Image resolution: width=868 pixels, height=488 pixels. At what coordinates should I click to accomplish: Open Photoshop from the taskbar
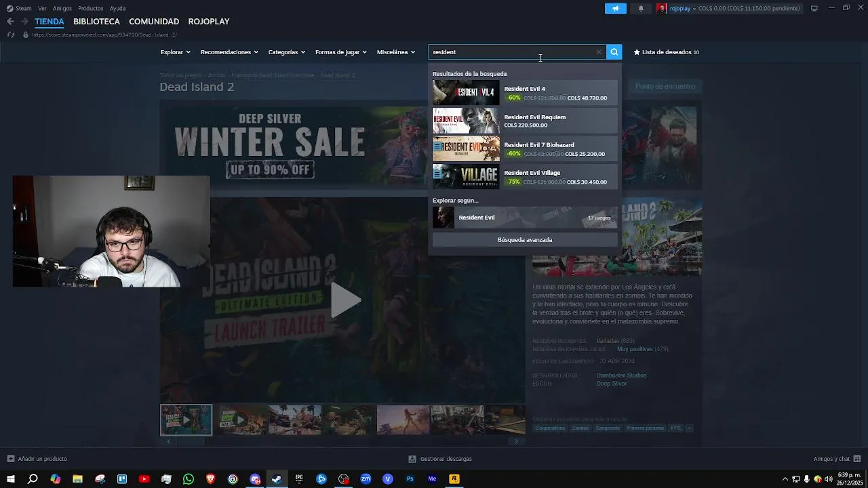(410, 479)
